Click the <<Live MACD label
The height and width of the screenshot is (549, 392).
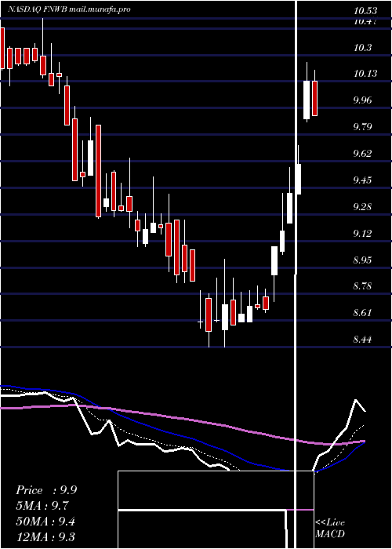(x=330, y=528)
